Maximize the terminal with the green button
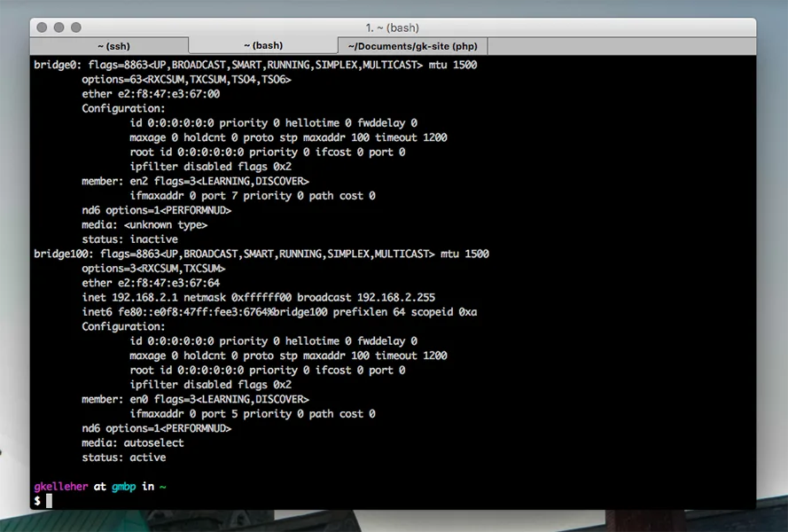 (77, 27)
